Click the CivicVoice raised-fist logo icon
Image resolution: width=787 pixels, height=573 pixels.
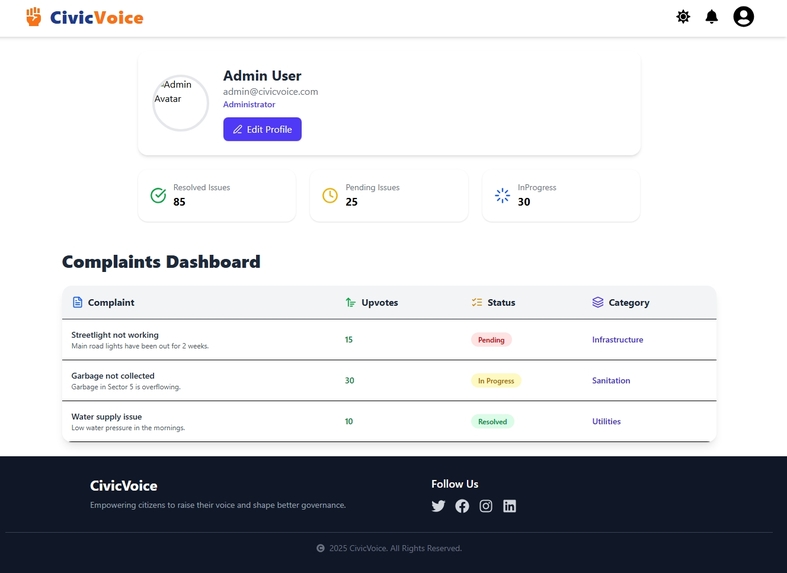click(34, 17)
